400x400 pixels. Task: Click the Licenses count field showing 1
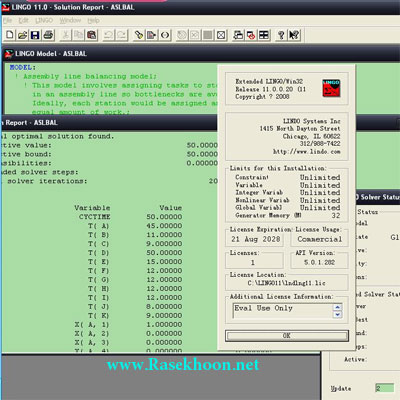coord(255,262)
